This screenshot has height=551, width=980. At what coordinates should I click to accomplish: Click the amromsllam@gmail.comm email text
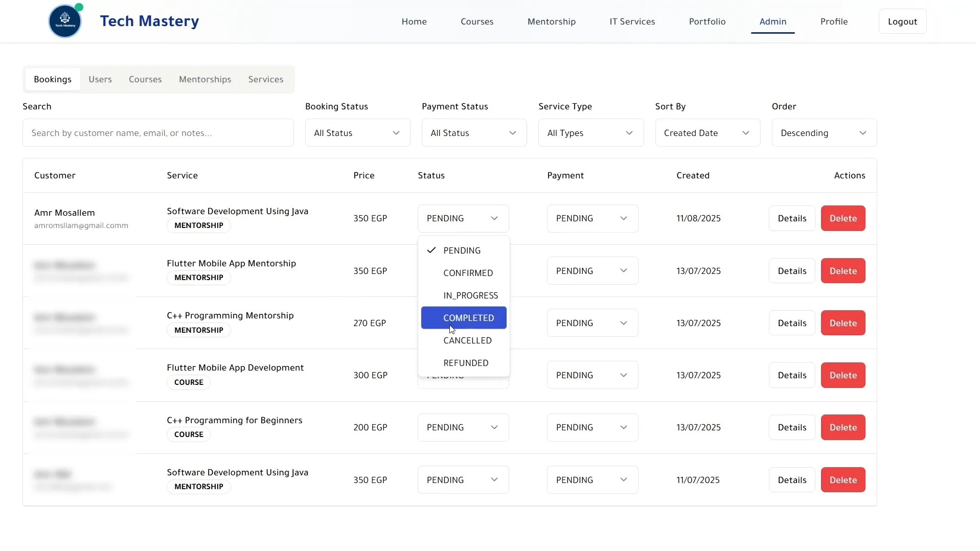[81, 225]
